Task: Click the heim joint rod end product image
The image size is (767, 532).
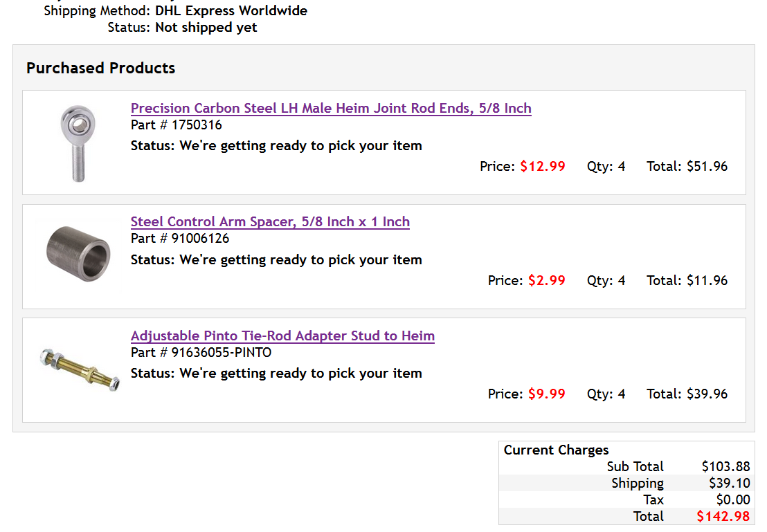Action: (78, 143)
